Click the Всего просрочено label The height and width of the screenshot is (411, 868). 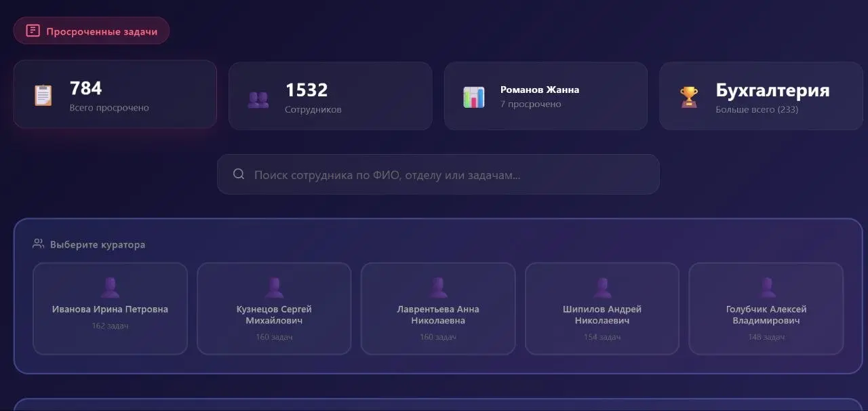pos(109,108)
